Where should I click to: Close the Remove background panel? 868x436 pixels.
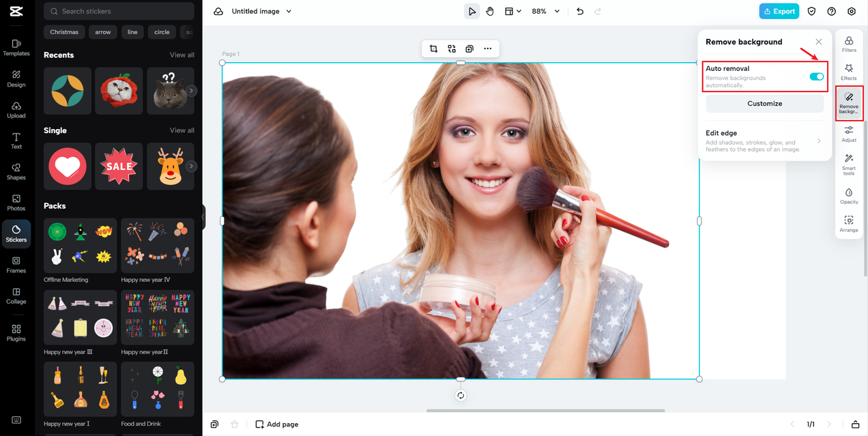click(819, 42)
